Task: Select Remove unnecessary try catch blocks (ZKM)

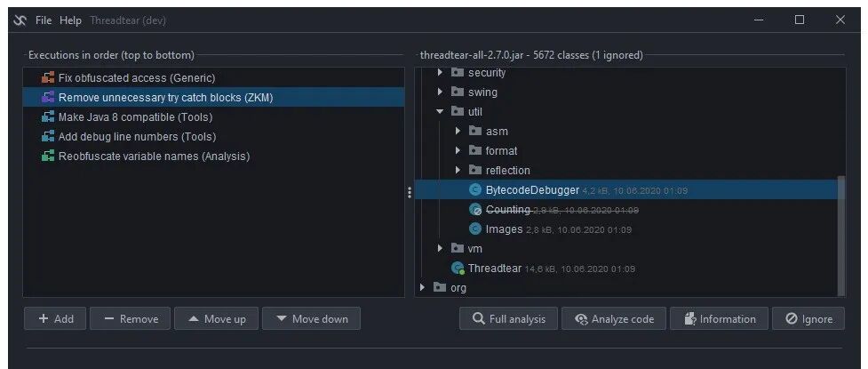Action: [214, 98]
